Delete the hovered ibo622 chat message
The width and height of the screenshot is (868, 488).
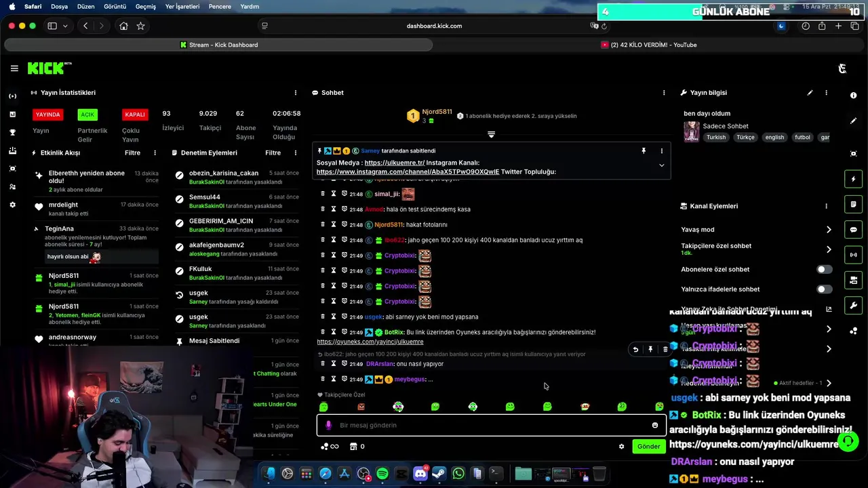[x=665, y=350]
